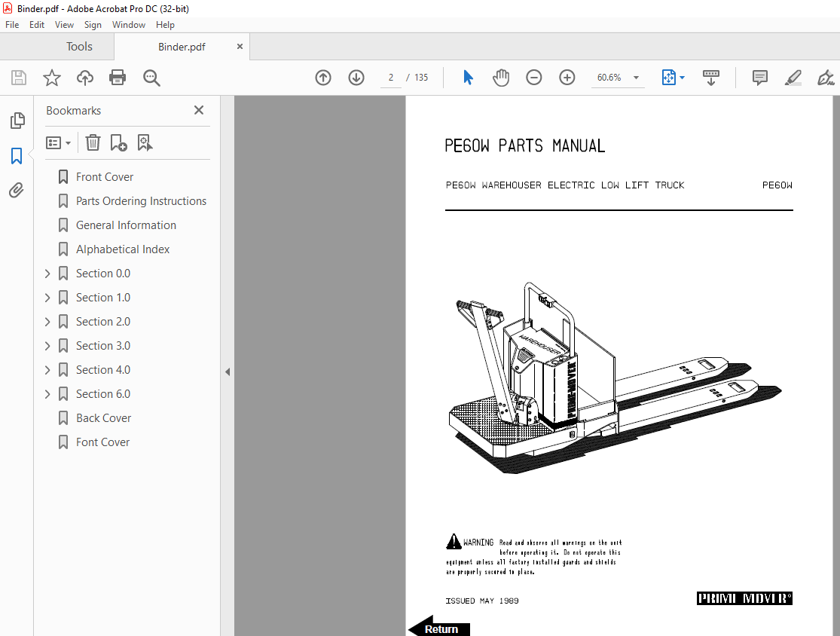840x636 pixels.
Task: Open Font Cover bookmark
Action: [103, 442]
